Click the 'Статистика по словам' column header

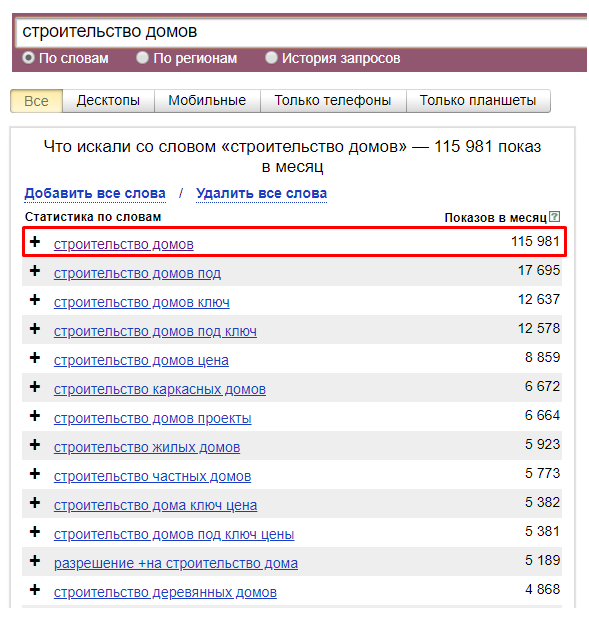[x=93, y=217]
